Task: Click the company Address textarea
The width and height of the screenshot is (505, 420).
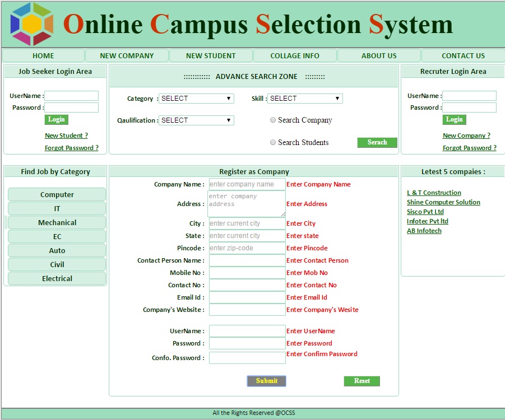Action: tap(247, 204)
